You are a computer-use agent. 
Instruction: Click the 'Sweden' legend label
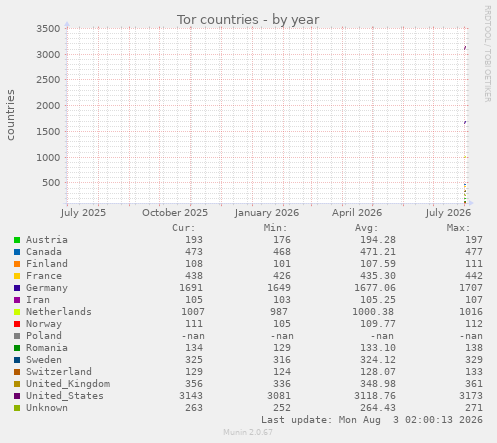[x=44, y=360]
